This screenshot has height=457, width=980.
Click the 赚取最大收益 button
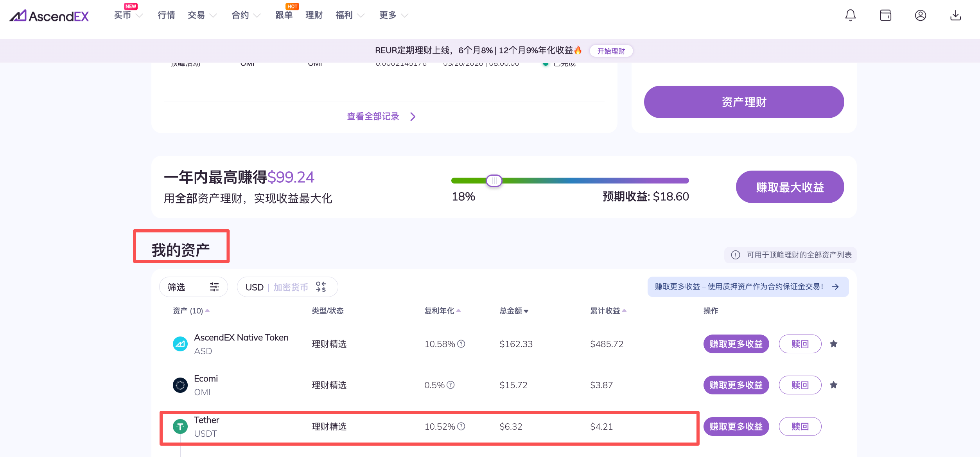click(x=790, y=187)
